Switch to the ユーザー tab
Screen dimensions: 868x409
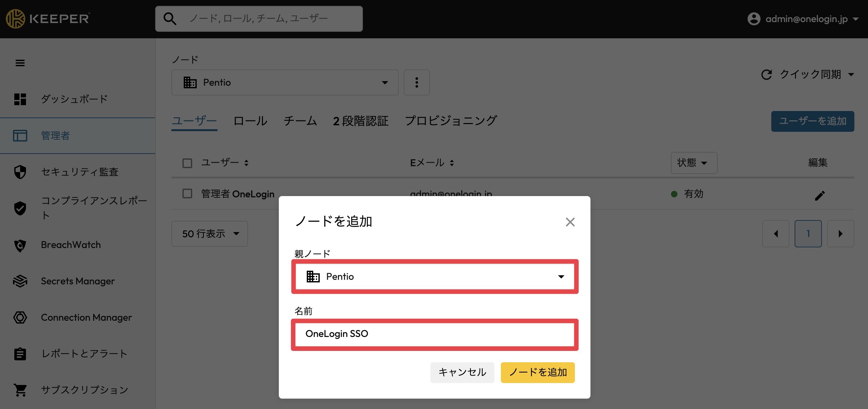[x=194, y=121]
